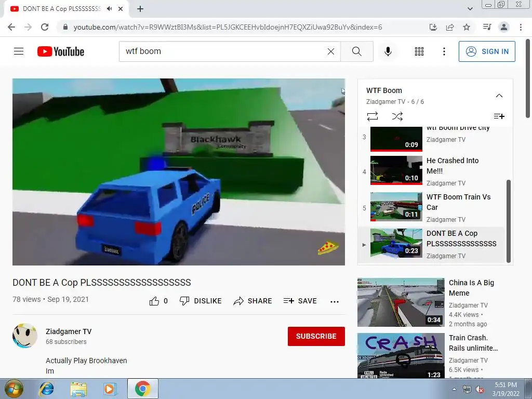The width and height of the screenshot is (532, 399).
Task: Open Chrome media controls icon
Action: (x=487, y=27)
